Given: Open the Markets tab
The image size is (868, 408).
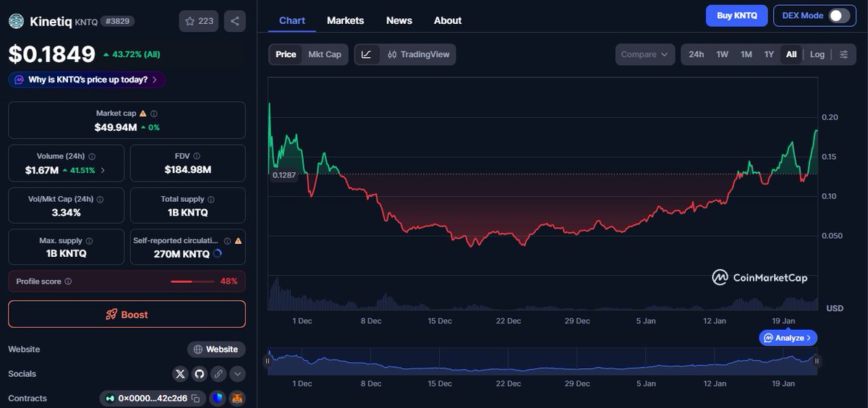Looking at the screenshot, I should point(345,20).
